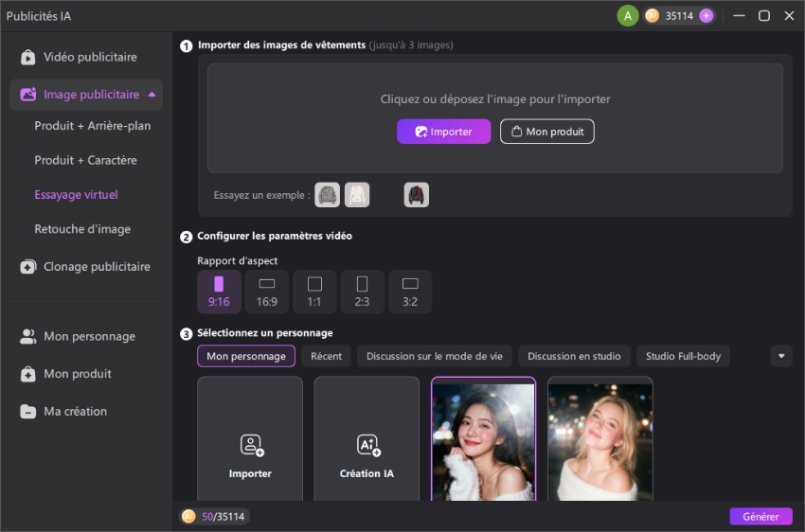
Task: Click the 35114 credit balance coin
Action: [652, 16]
